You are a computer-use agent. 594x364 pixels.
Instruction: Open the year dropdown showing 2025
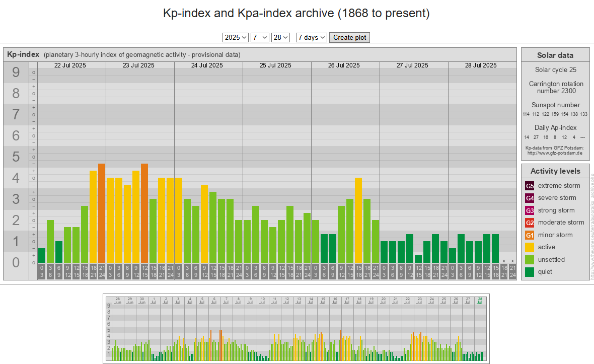point(236,37)
